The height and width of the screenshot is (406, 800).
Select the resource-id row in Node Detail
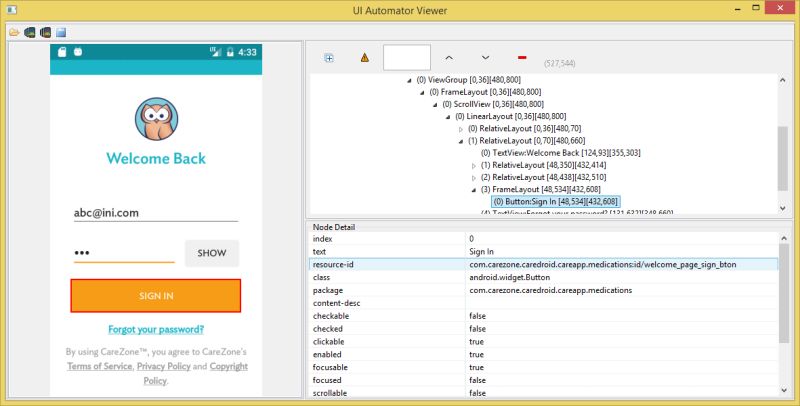[x=543, y=264]
